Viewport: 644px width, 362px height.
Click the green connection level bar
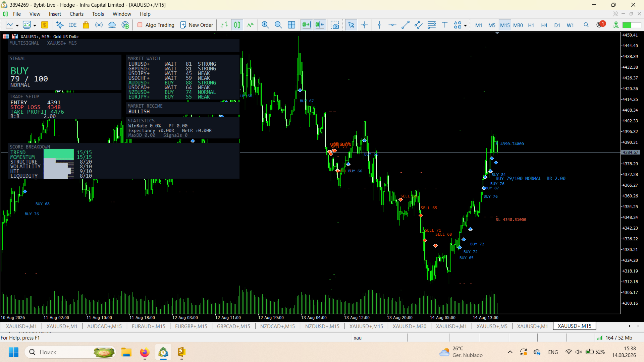click(x=632, y=25)
